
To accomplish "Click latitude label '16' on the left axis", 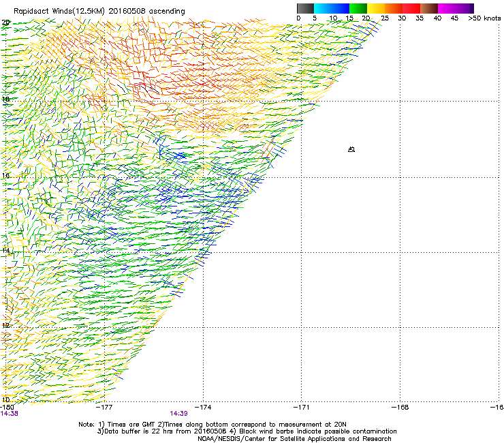I will click(5, 175).
